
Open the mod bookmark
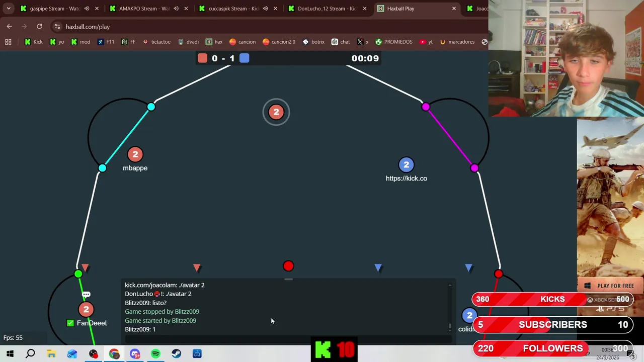[80, 42]
